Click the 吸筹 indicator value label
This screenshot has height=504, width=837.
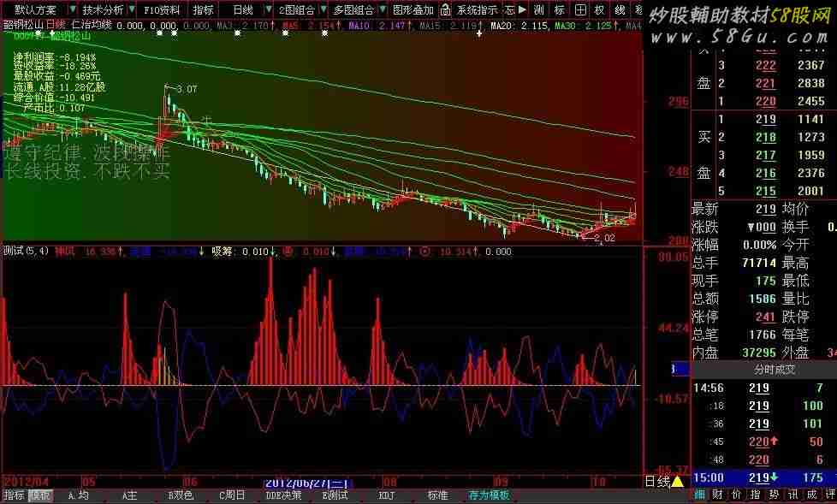pyautogui.click(x=240, y=252)
